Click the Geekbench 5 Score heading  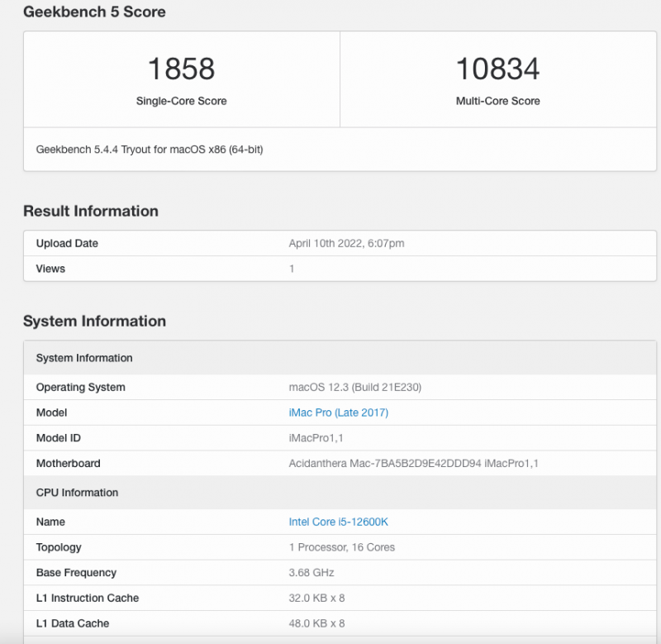(94, 12)
